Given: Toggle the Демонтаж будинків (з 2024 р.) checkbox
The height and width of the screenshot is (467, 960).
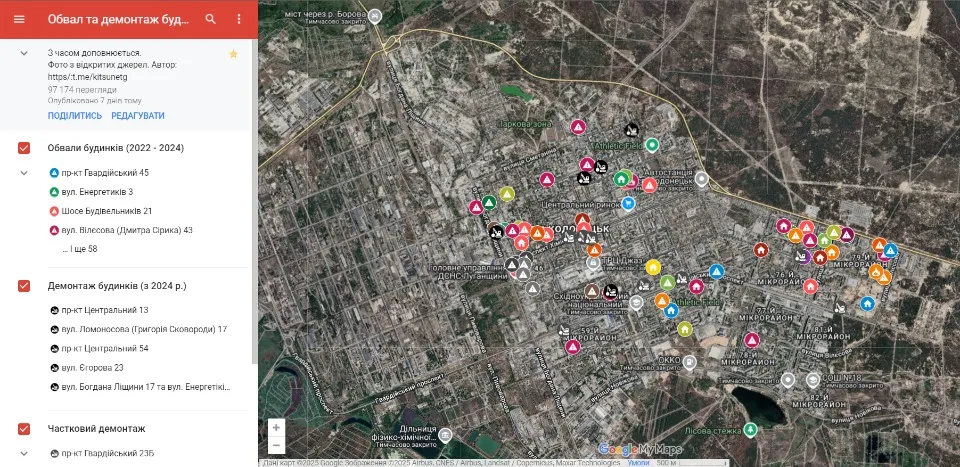Looking at the screenshot, I should [x=24, y=286].
